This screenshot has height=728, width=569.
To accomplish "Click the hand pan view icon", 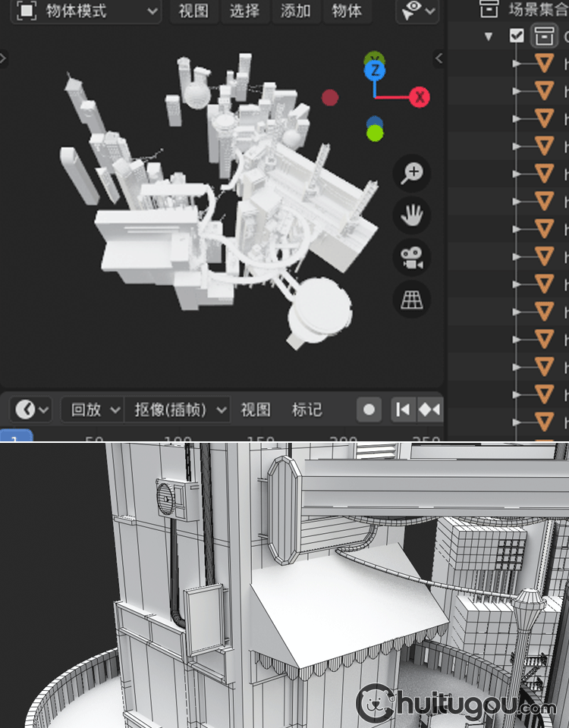I will click(x=412, y=215).
